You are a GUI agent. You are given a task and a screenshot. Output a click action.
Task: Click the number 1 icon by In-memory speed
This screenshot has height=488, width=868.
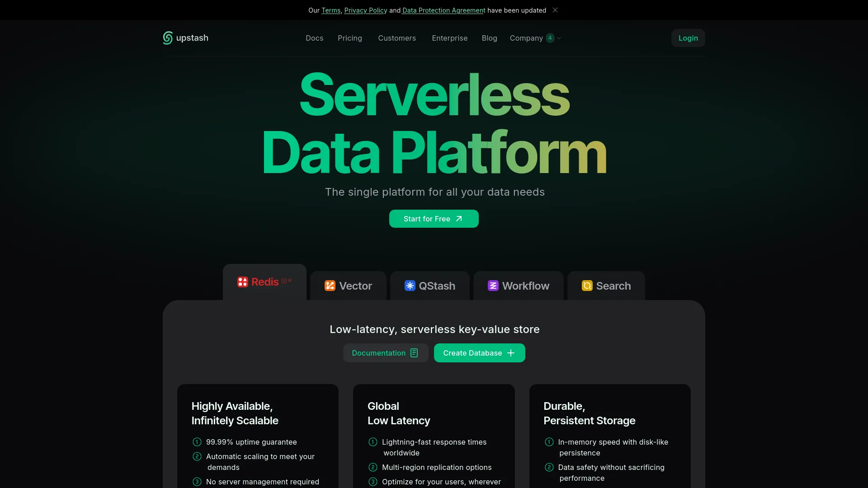pyautogui.click(x=549, y=442)
